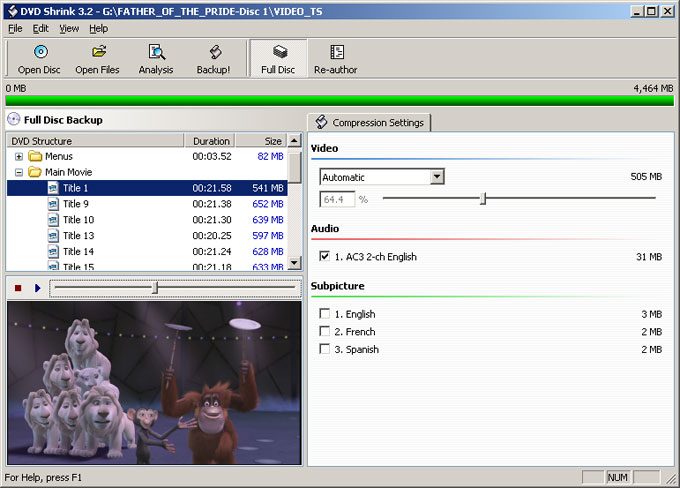Click the 4,464 MB capacity label
Screen dimensions: 680x488
[x=653, y=88]
